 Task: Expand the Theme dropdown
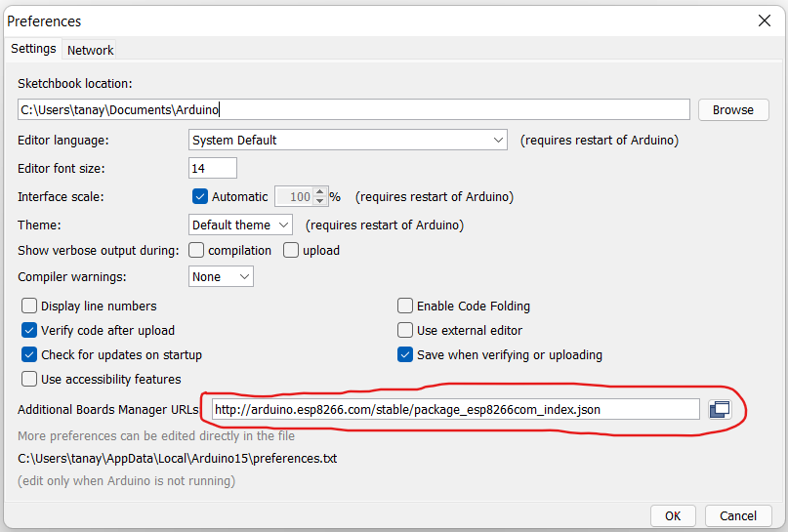tap(240, 225)
